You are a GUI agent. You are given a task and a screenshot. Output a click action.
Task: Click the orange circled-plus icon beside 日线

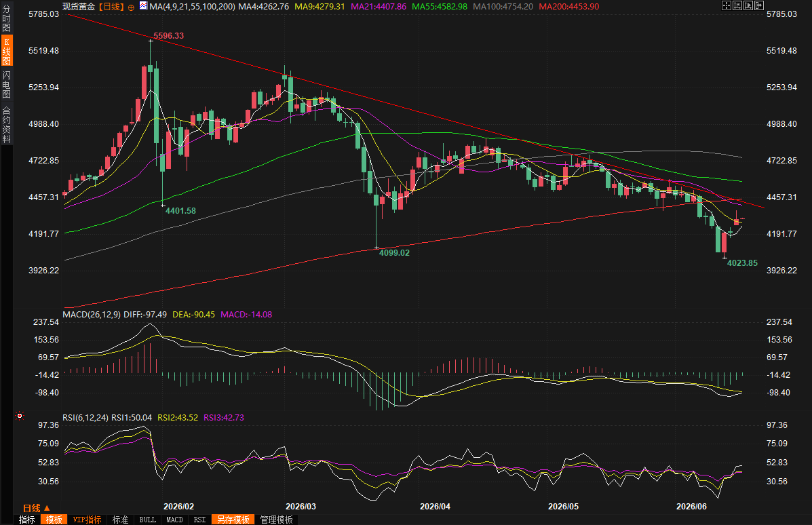(x=131, y=7)
